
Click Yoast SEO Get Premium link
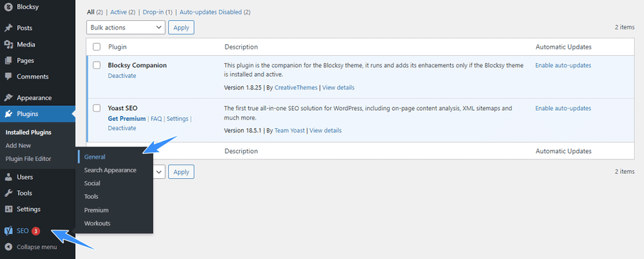[x=127, y=119]
